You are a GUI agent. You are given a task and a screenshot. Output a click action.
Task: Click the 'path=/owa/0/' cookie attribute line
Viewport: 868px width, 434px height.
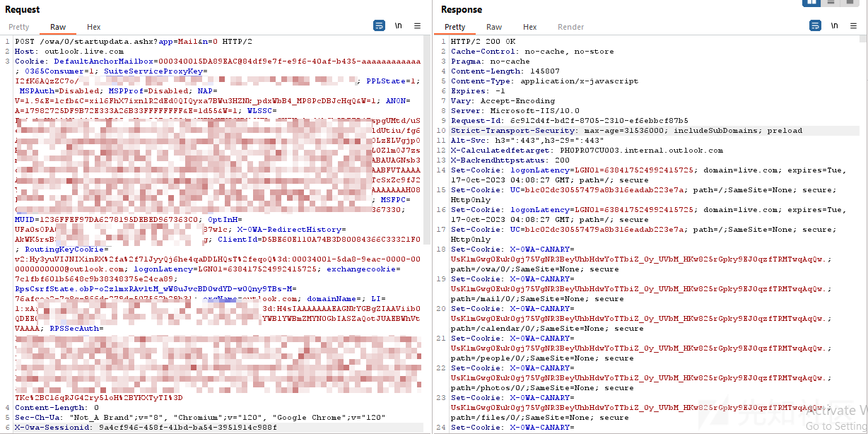[535, 269]
